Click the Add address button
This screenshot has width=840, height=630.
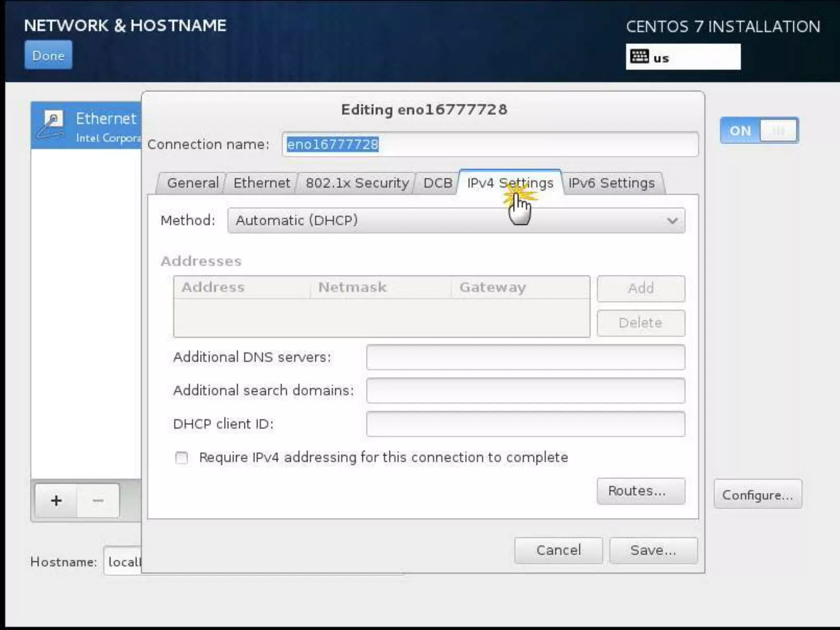click(x=641, y=288)
